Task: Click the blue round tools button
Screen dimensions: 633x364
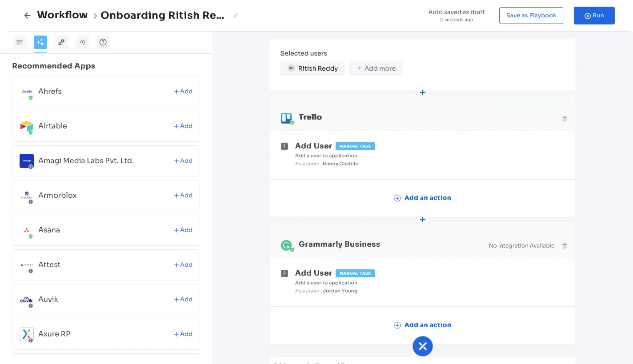Action: pos(423,346)
